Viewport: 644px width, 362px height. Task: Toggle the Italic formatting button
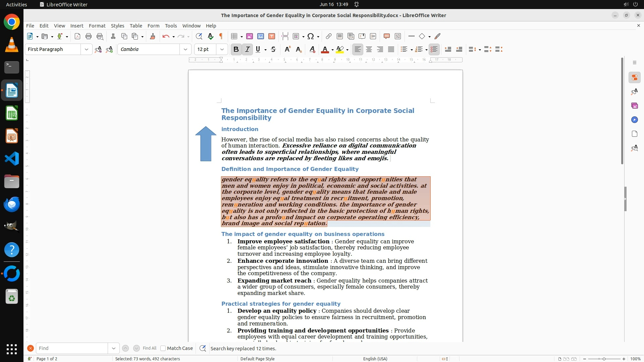tap(247, 50)
